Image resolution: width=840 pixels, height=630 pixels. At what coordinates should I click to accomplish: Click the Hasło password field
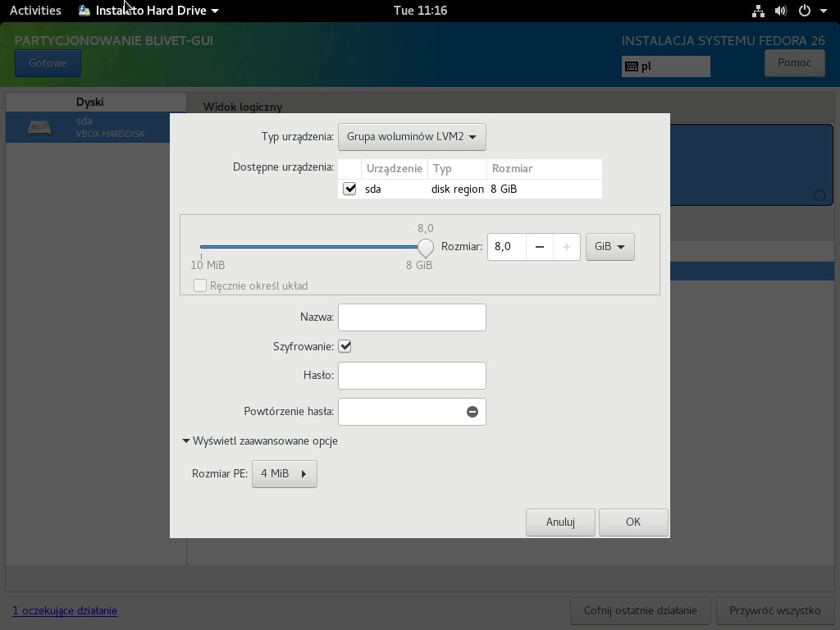tap(412, 376)
